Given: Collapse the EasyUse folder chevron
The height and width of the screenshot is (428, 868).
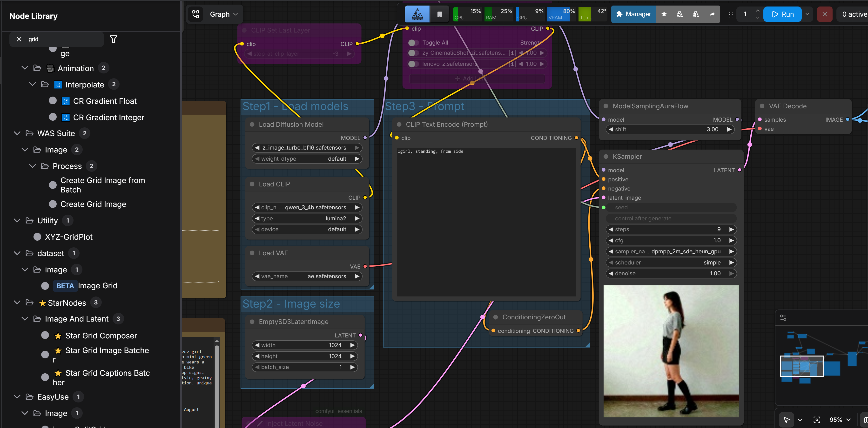Looking at the screenshot, I should 17,397.
